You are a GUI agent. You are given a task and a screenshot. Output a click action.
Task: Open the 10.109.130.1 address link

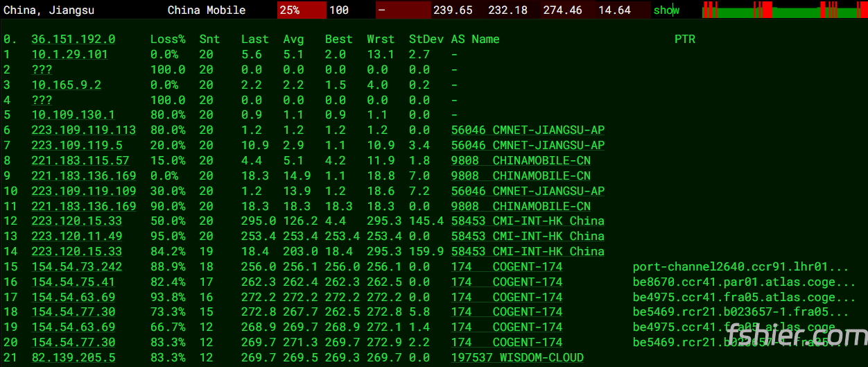coord(73,115)
